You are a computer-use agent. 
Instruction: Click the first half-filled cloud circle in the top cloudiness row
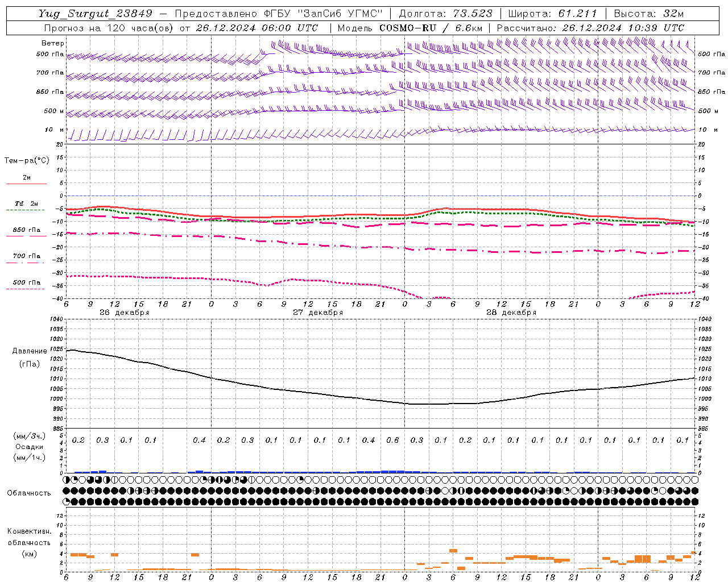(x=67, y=480)
